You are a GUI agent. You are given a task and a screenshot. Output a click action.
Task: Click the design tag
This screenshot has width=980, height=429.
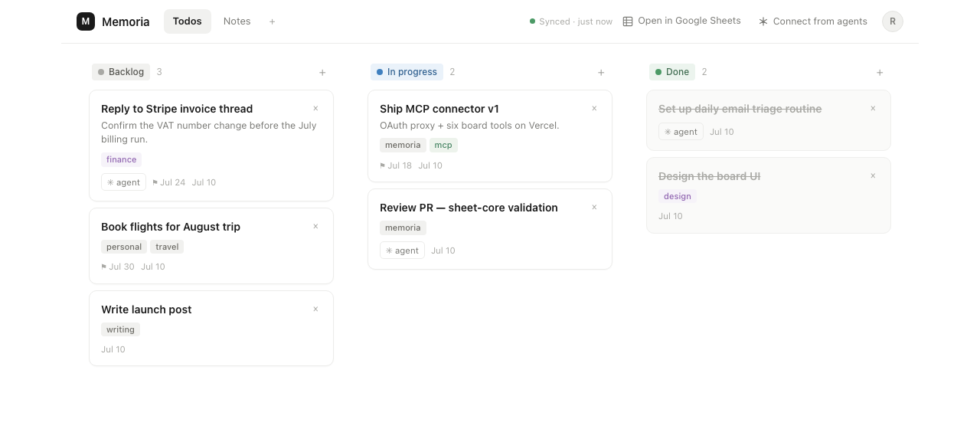(x=678, y=196)
